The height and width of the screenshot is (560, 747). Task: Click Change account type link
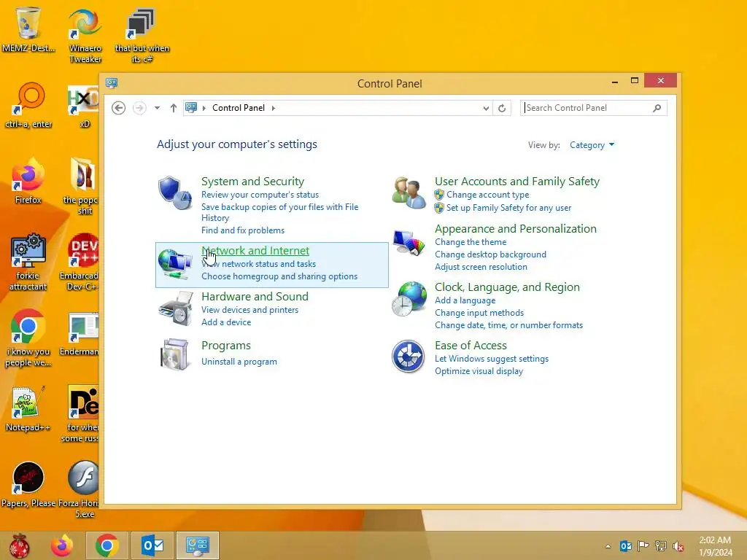pos(487,195)
